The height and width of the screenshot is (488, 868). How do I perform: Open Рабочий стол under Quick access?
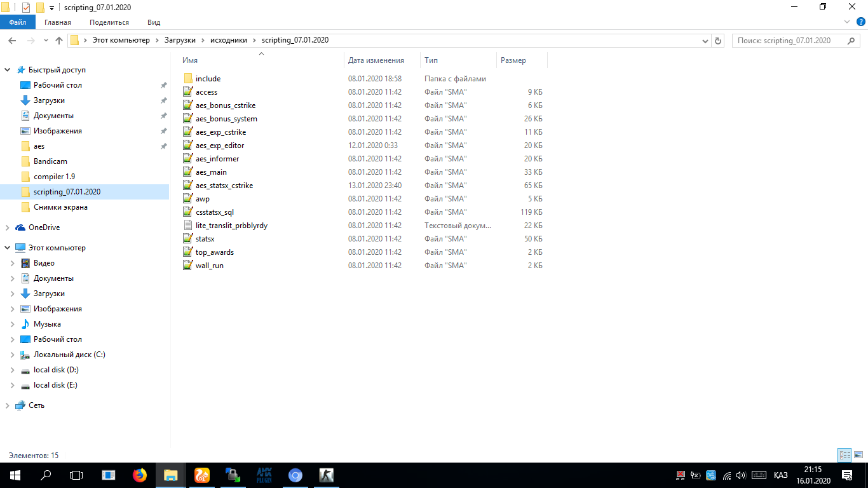pyautogui.click(x=58, y=85)
